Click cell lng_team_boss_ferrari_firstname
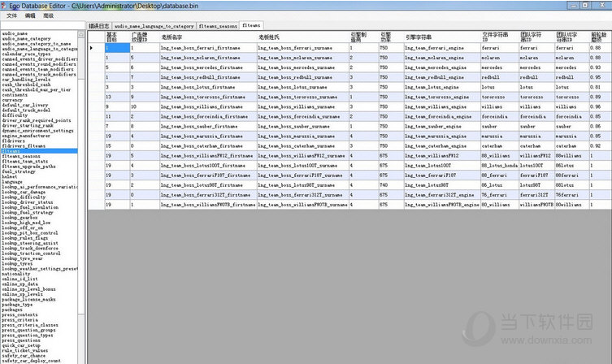This screenshot has height=364, width=612. (x=208, y=48)
